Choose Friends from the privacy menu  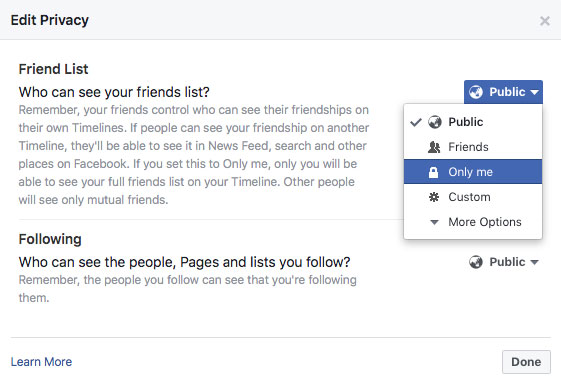(473, 147)
